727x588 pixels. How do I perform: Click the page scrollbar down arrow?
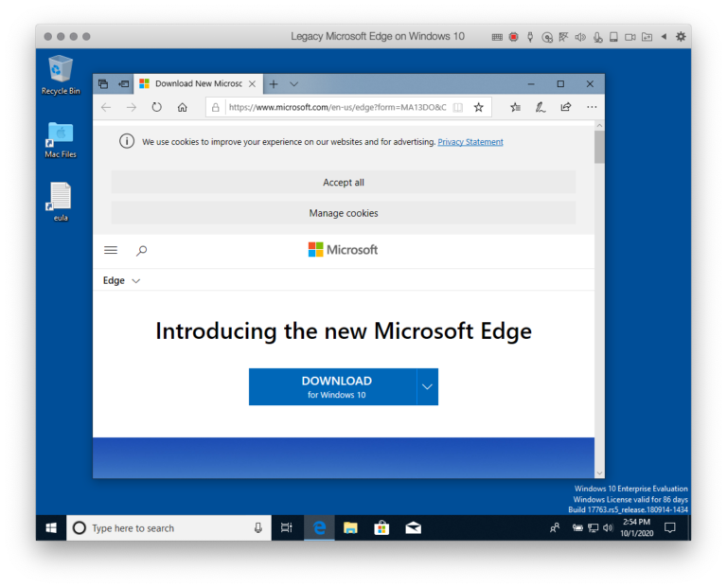click(599, 473)
